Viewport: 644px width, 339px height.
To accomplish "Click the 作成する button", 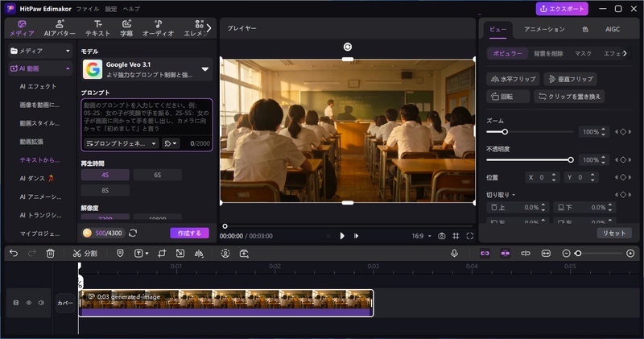I will [x=189, y=233].
